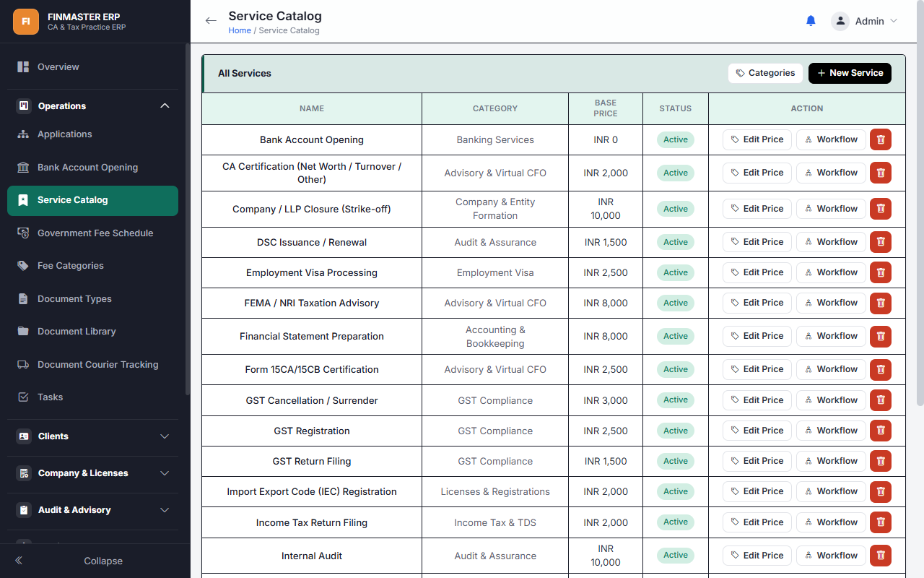Delete Financial Statement Preparation service
This screenshot has height=578, width=924.
[881, 336]
